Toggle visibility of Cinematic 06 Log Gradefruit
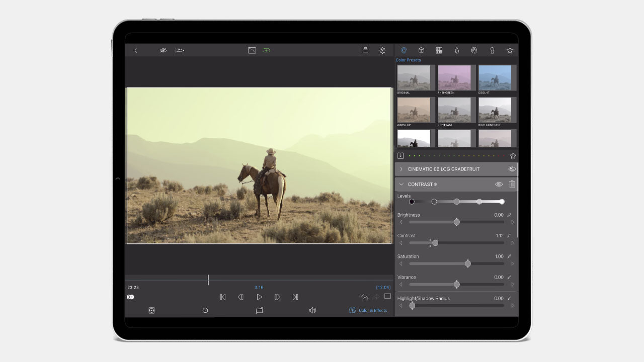Image resolution: width=644 pixels, height=362 pixels. (512, 169)
